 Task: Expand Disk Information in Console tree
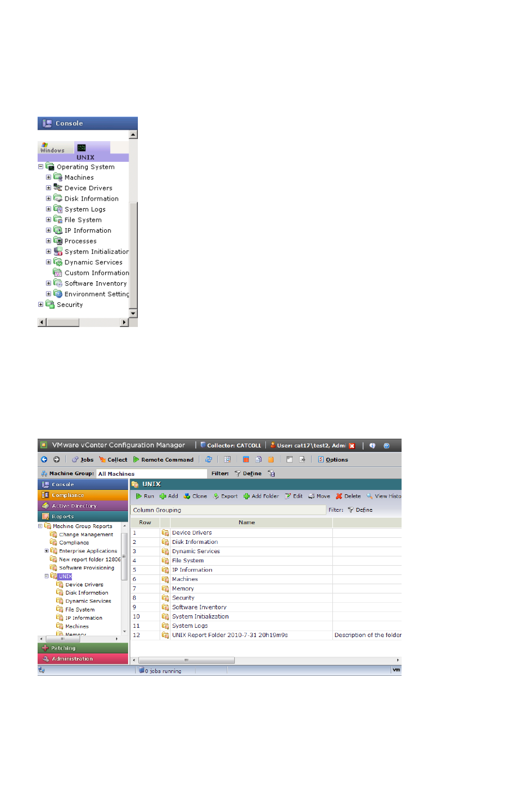(x=48, y=198)
